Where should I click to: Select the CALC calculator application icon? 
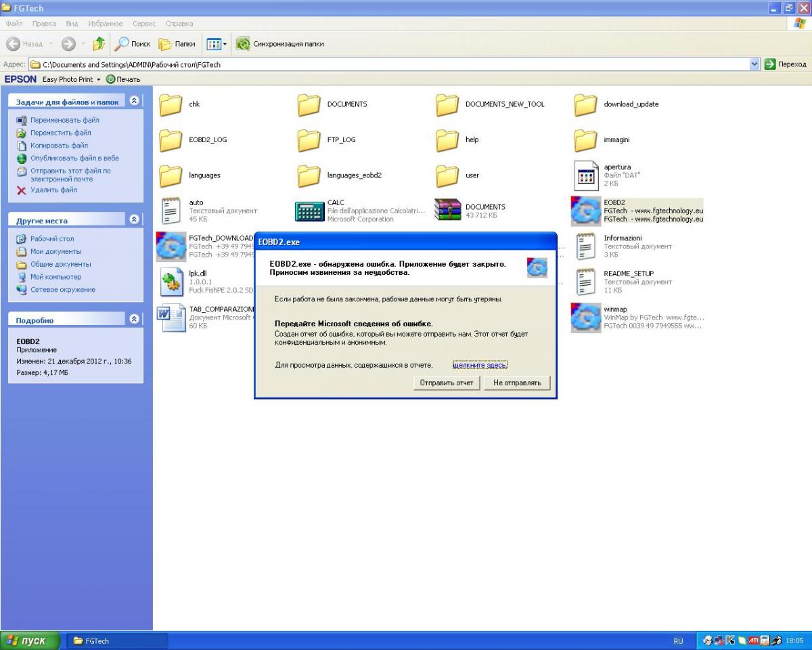309,211
